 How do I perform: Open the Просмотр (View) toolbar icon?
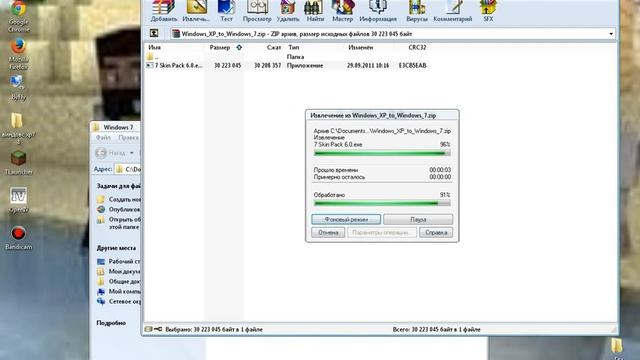click(257, 10)
